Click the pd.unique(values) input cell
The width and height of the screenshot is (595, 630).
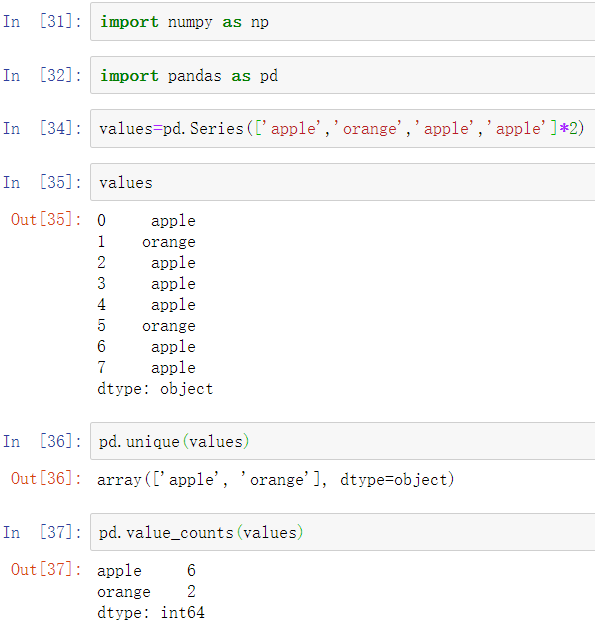coord(343,441)
